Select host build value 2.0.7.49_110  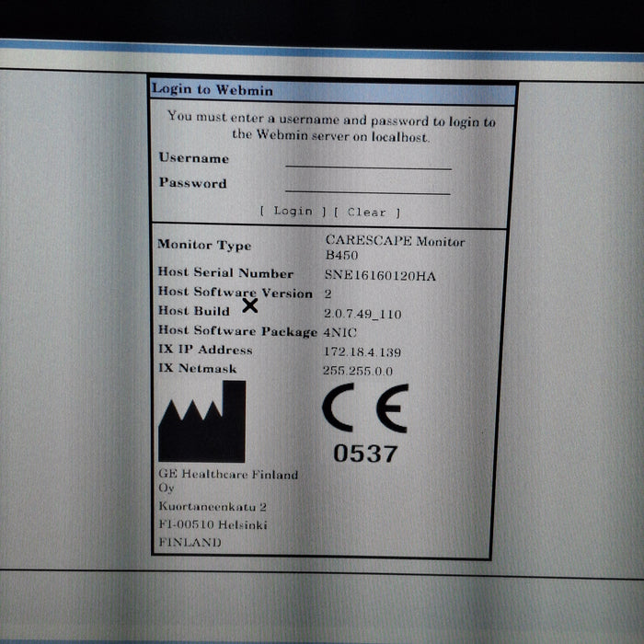362,314
